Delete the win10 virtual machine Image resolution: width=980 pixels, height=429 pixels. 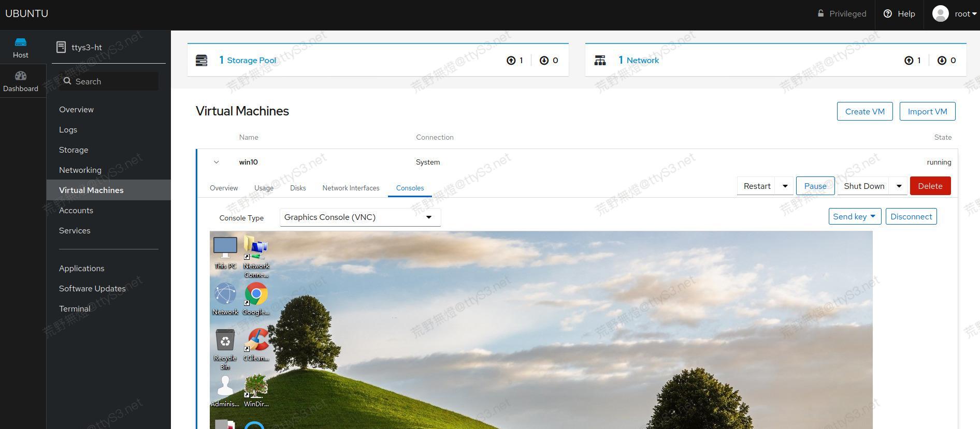(930, 186)
